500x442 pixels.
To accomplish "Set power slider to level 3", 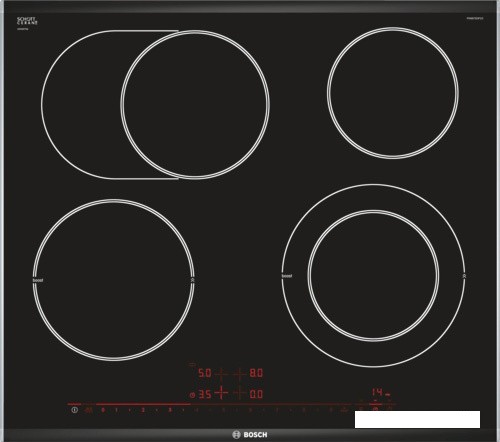I will pos(170,410).
